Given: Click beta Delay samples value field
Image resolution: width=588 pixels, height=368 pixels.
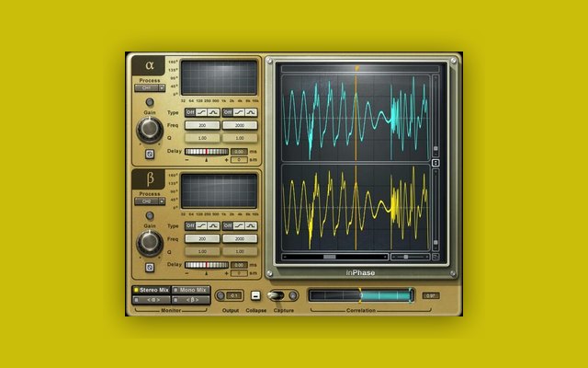Looking at the screenshot, I should click(x=239, y=273).
